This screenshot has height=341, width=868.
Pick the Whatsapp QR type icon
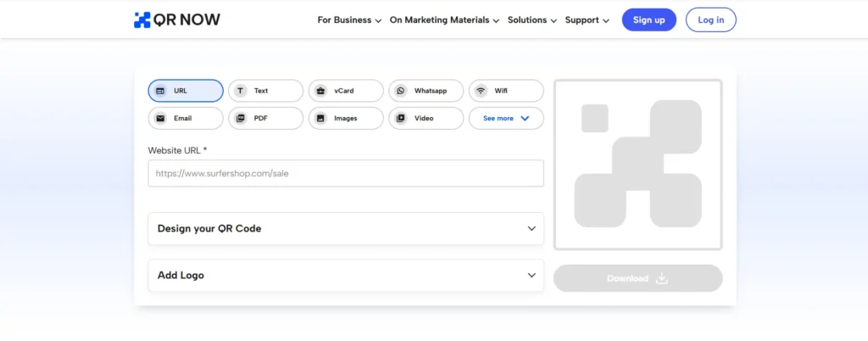pos(401,91)
